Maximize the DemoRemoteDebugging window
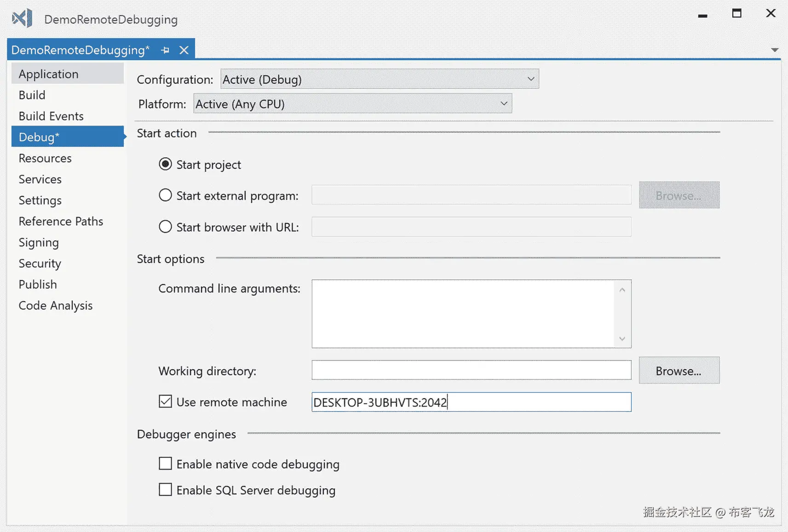The width and height of the screenshot is (788, 532). coord(736,13)
